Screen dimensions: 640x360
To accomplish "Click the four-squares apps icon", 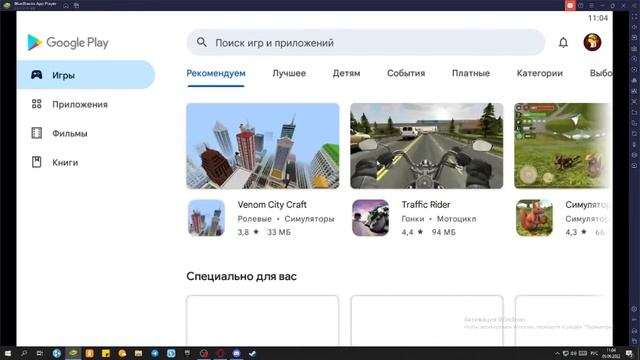I will tap(37, 104).
